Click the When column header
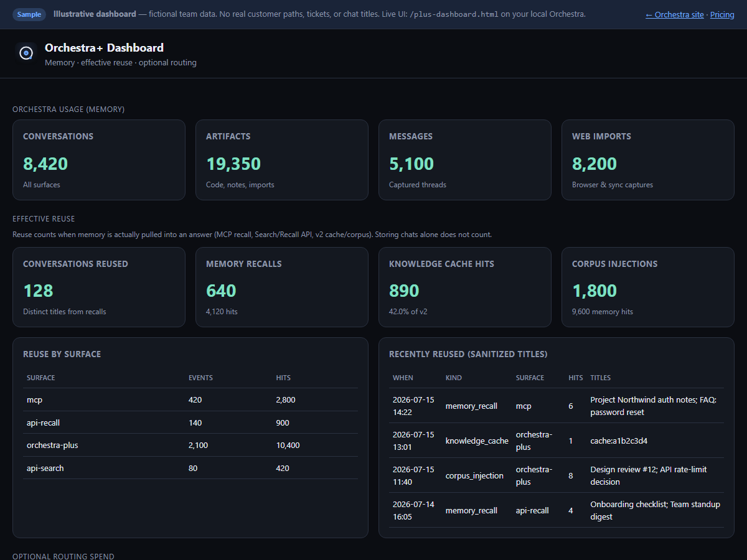 (403, 378)
